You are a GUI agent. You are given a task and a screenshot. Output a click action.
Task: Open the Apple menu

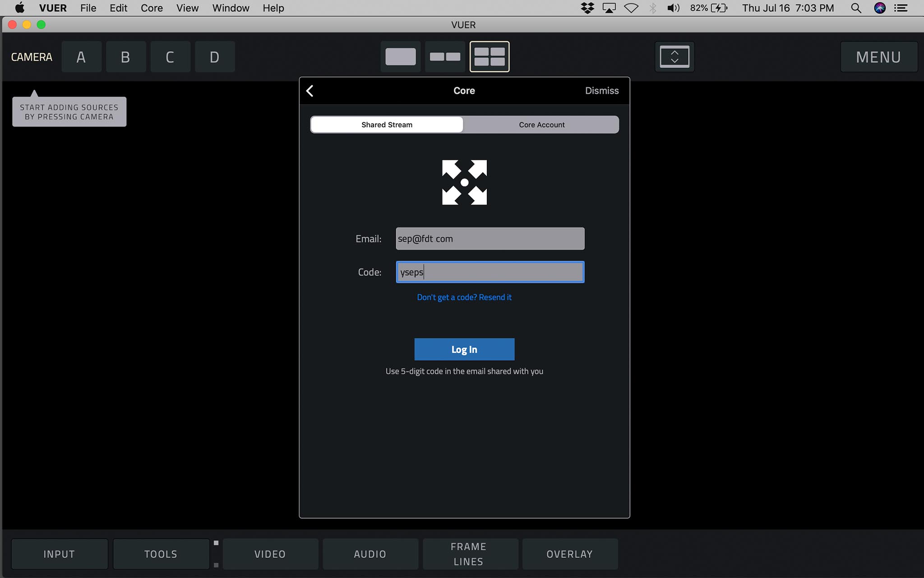20,8
